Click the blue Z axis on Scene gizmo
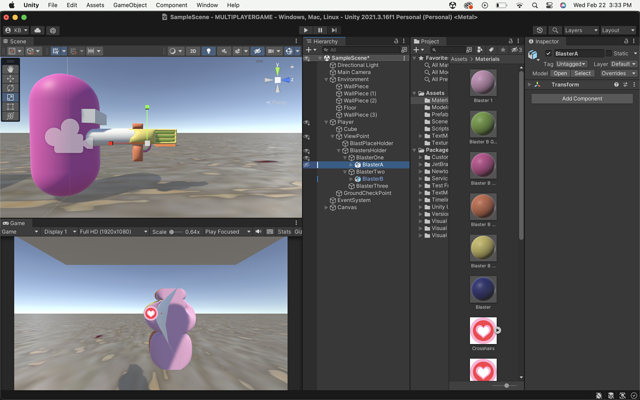This screenshot has height=400, width=640. pos(288,80)
